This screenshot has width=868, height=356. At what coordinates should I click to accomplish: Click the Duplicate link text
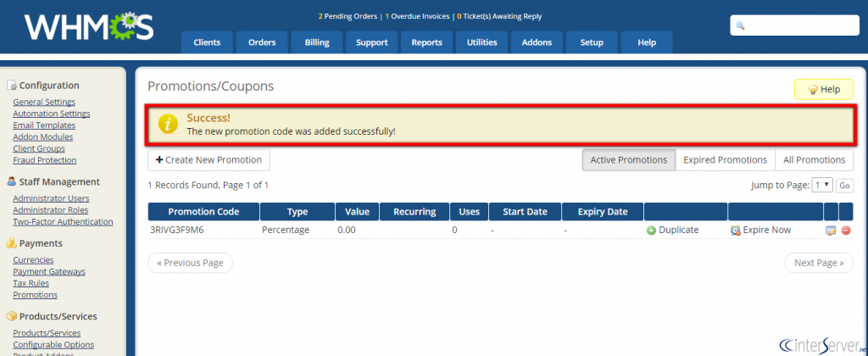coord(679,230)
